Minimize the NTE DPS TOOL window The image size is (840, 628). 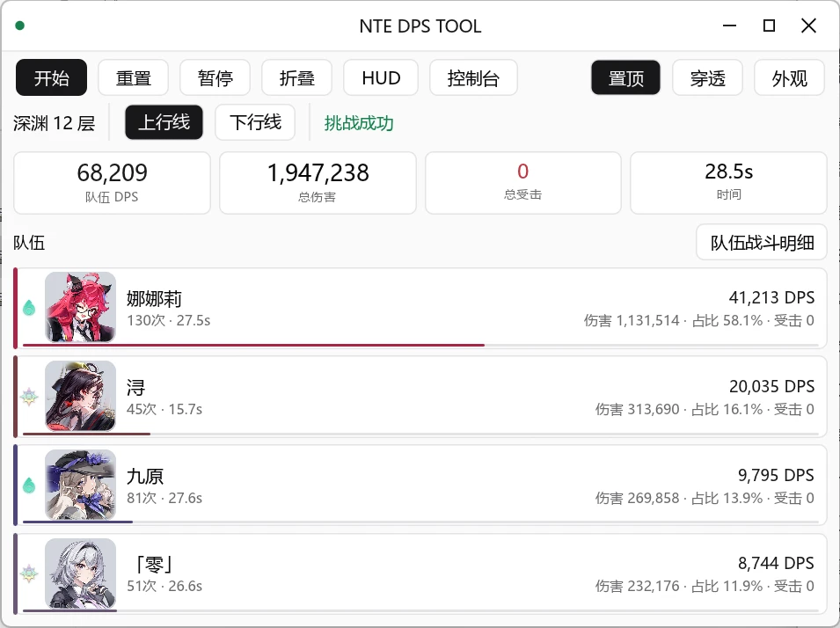[729, 26]
